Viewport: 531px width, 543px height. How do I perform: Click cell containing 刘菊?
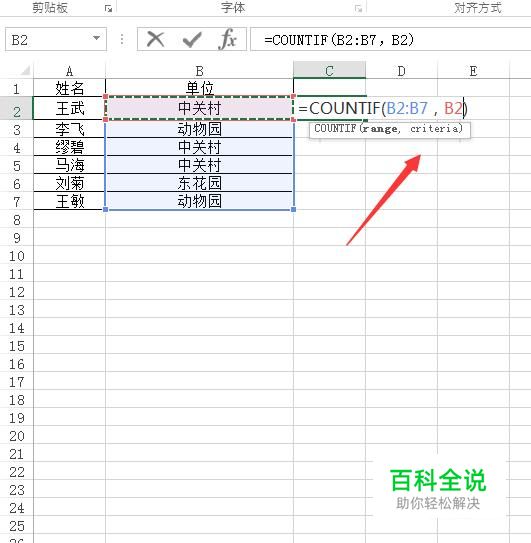(x=70, y=183)
